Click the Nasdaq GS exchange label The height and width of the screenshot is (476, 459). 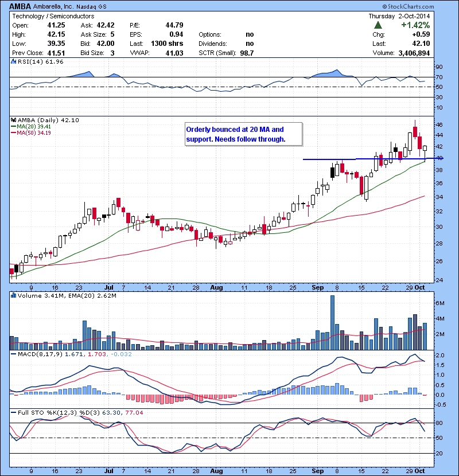pos(91,7)
